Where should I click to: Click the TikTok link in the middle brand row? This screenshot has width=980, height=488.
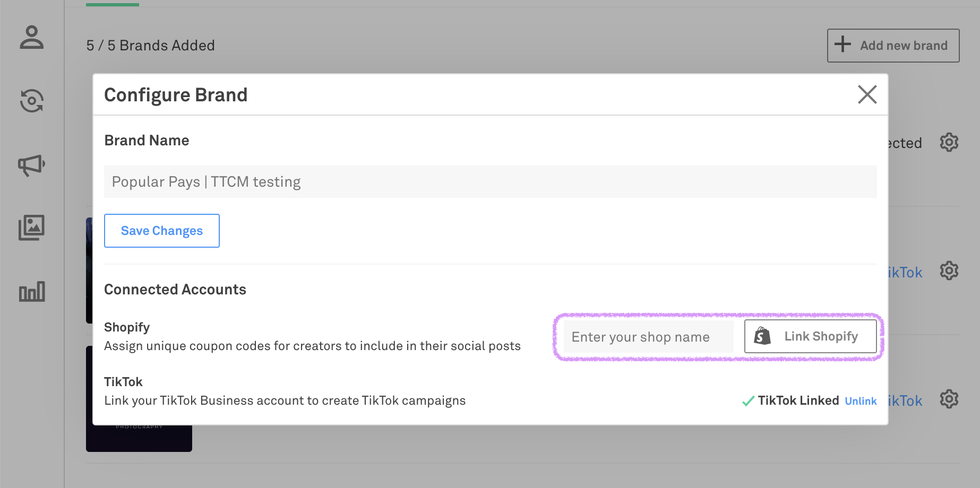pyautogui.click(x=906, y=273)
